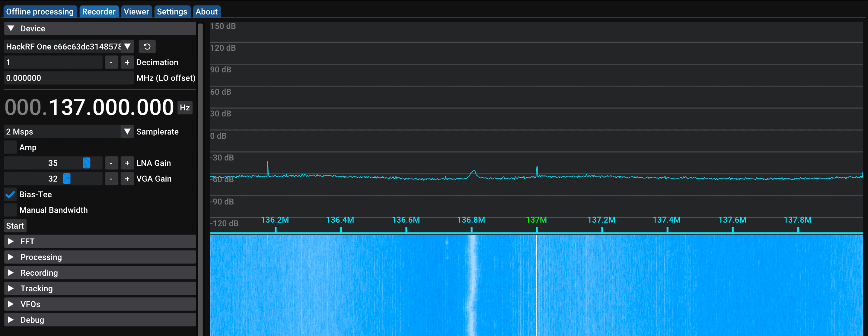Screen dimensions: 868x336
Task: Click the 136.2M frequency tick
Action: click(x=275, y=220)
